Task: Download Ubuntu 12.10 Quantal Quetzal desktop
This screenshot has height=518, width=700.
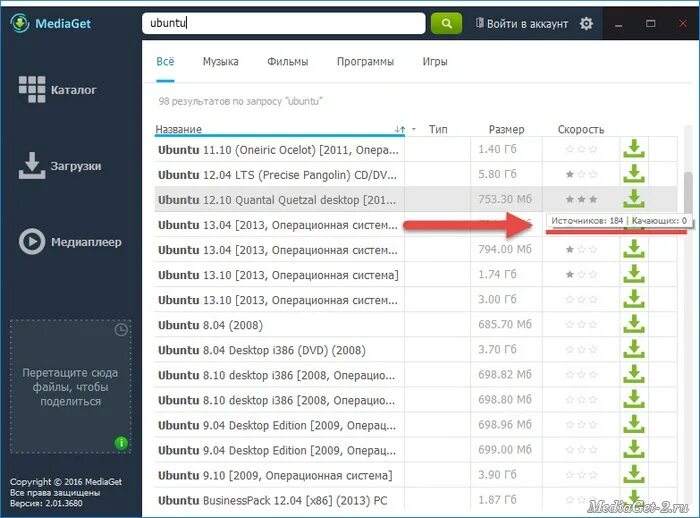Action: point(634,199)
